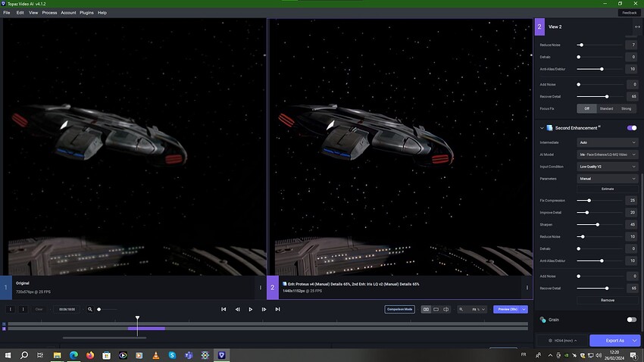Adjust the Sharpen slider handle
This screenshot has height=362, width=644.
tap(598, 224)
